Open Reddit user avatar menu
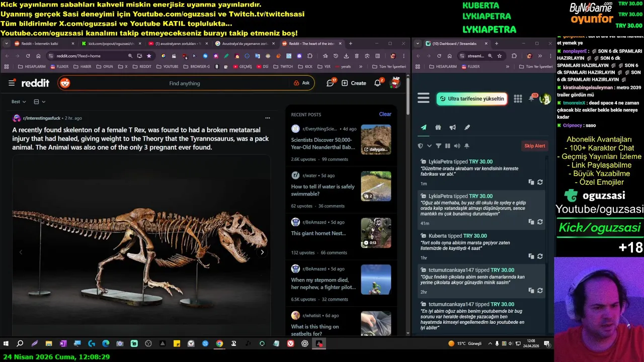This screenshot has width=644, height=362. click(x=395, y=82)
